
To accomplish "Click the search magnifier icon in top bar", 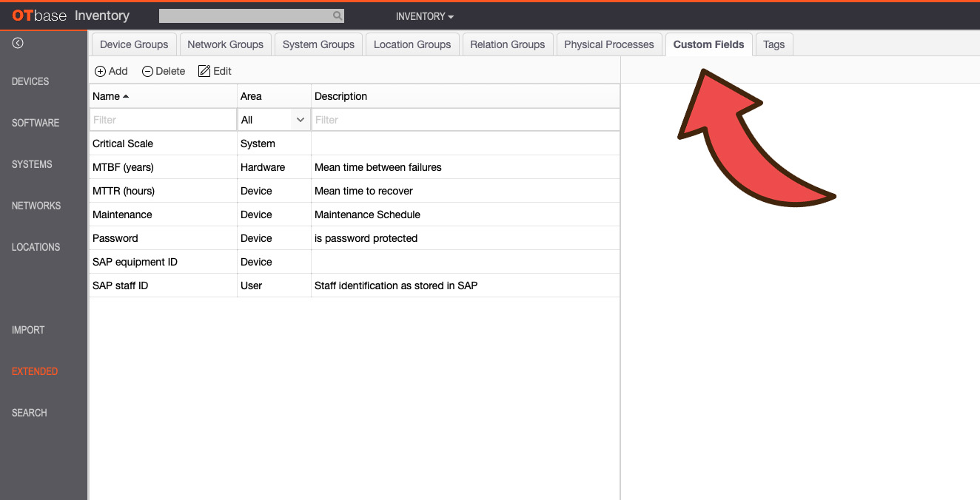I will [338, 16].
